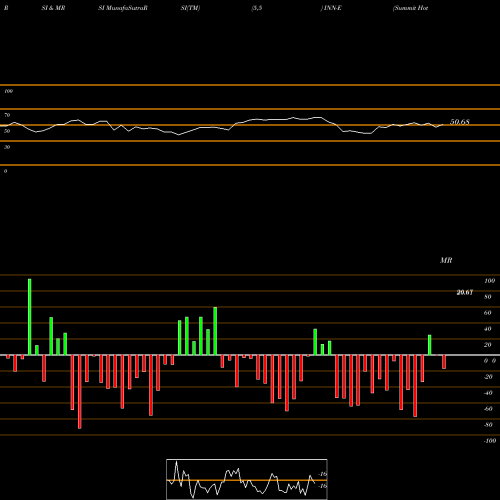The image size is (500, 500).
Task: Click the SI & MR header text
Action: pos(53,8)
